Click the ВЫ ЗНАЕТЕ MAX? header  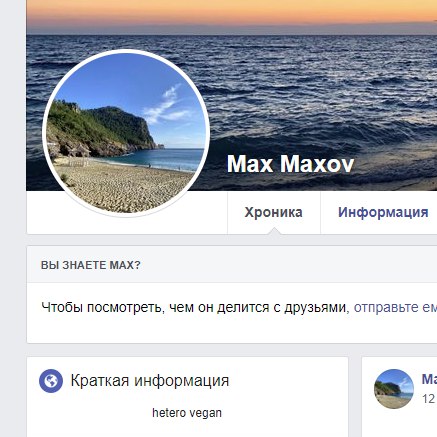[x=91, y=265]
